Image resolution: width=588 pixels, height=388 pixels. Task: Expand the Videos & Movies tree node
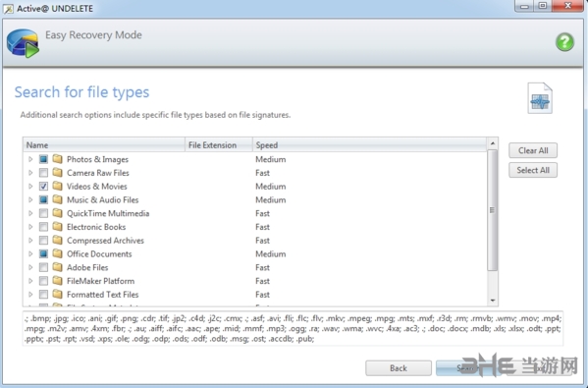(30, 186)
